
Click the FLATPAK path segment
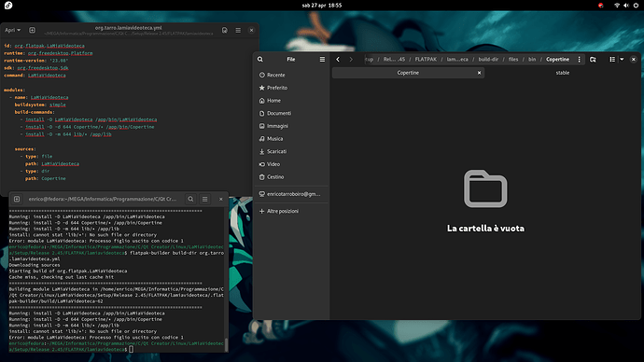click(x=426, y=59)
